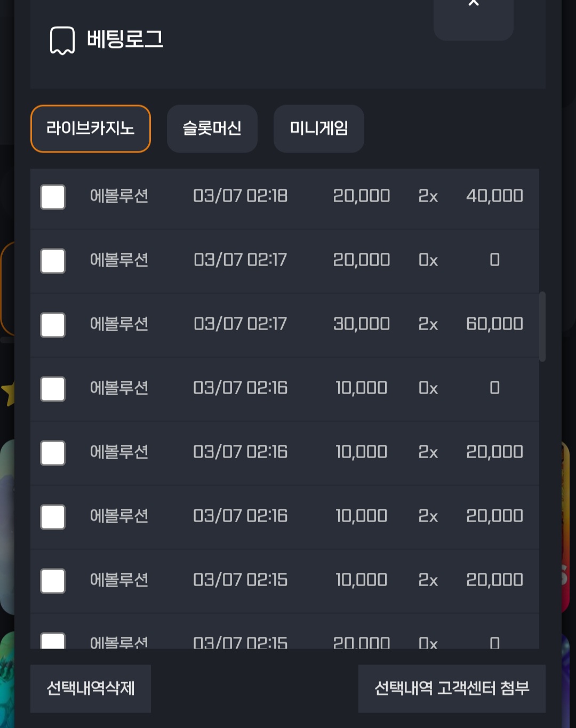Check the 02:18 row with 40,000 payout
This screenshot has width=576, height=728.
pyautogui.click(x=53, y=197)
